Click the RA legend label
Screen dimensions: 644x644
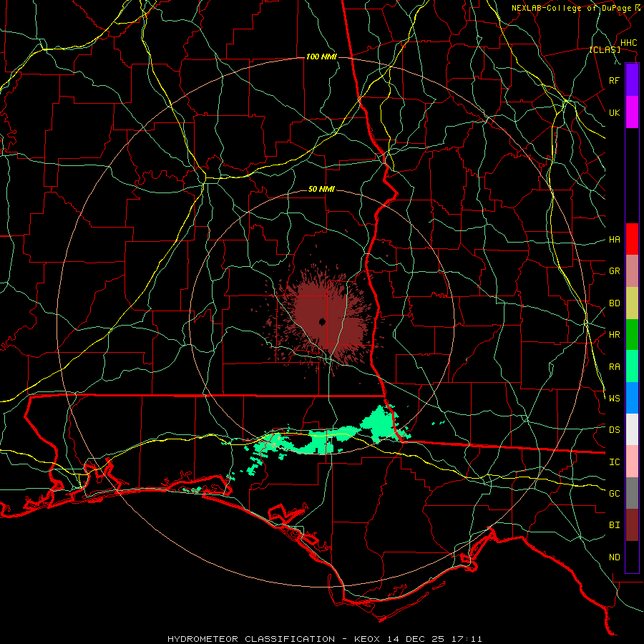(615, 367)
